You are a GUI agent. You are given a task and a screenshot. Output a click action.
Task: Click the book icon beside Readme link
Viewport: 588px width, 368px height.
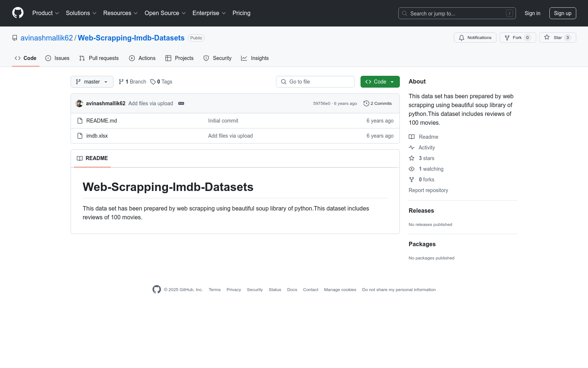pyautogui.click(x=412, y=137)
